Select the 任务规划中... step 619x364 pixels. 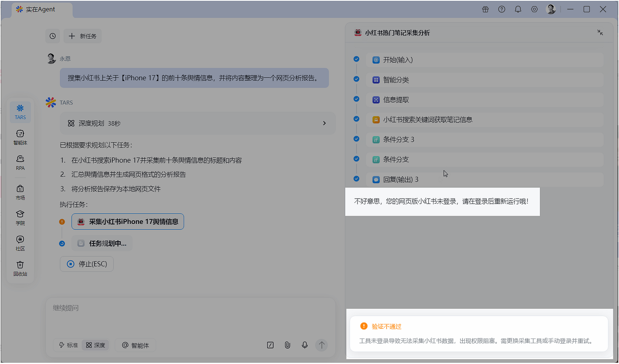[102, 243]
